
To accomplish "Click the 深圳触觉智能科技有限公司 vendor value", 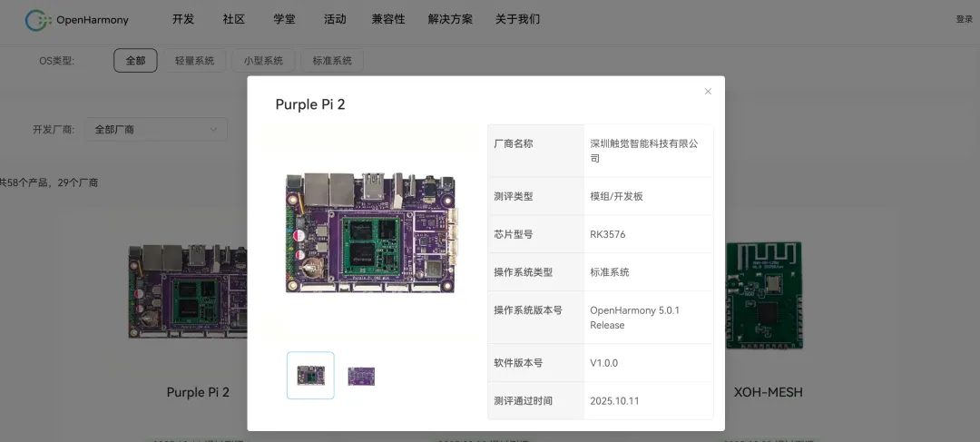I will click(644, 151).
